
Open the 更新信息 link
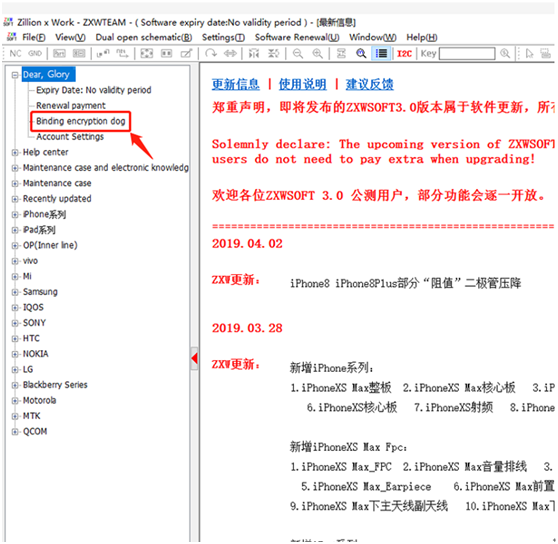tap(236, 84)
